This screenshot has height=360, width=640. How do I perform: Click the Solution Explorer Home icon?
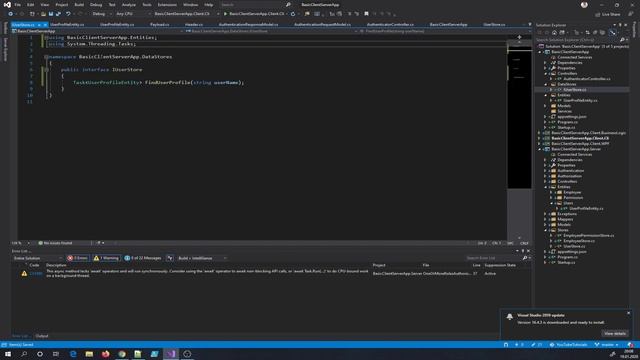click(x=554, y=33)
